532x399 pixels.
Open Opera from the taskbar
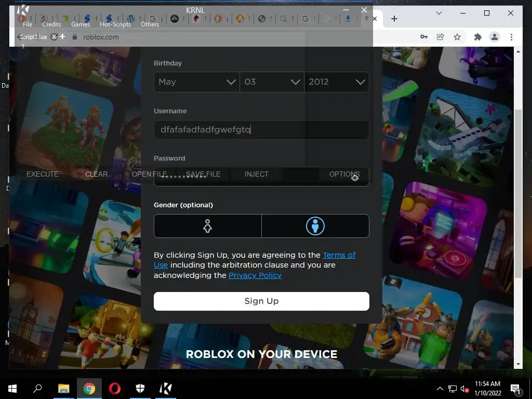coord(115,389)
